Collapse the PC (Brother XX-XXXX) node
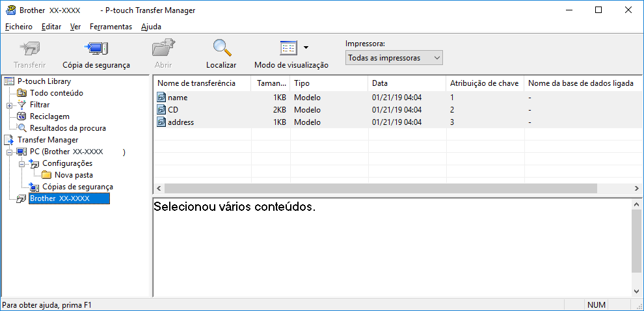 pos(10,152)
